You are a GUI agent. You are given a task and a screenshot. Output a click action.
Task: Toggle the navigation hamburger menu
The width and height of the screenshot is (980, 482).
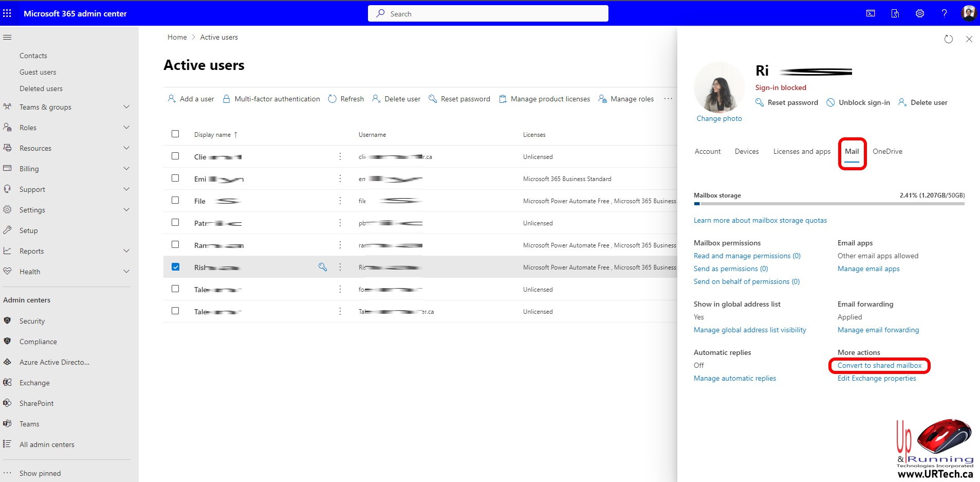pos(7,37)
